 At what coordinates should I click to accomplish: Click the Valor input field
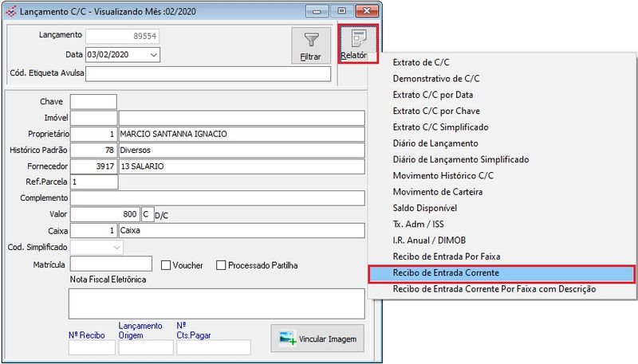(104, 214)
